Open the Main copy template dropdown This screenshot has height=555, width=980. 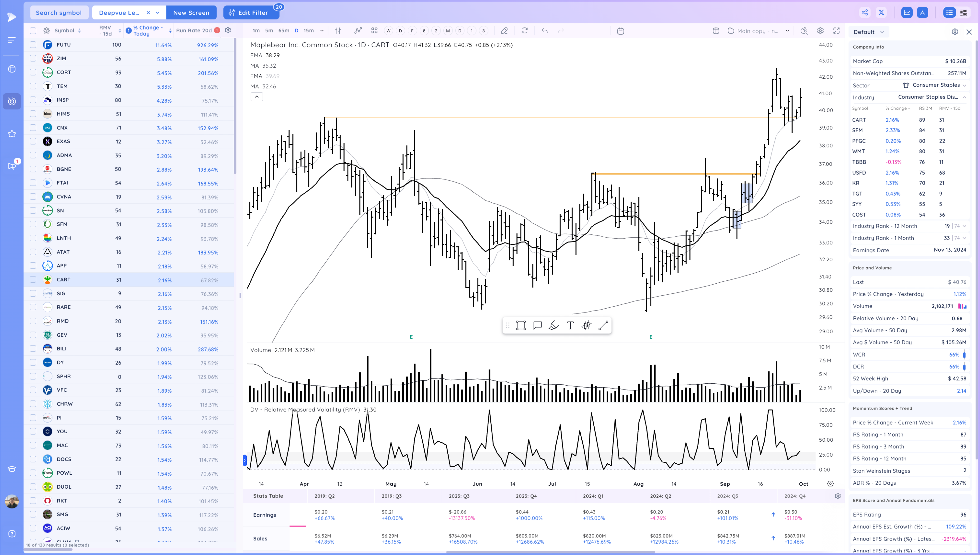(x=787, y=31)
